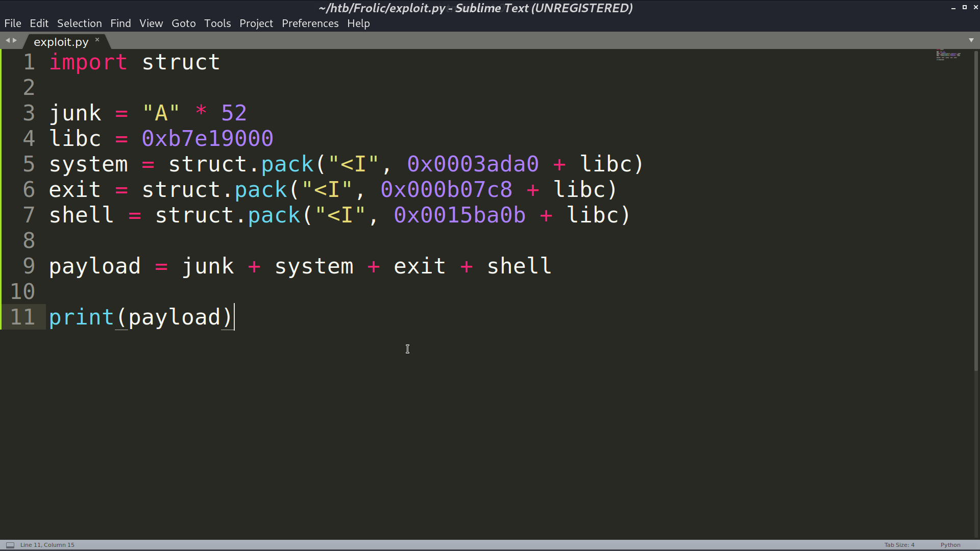Screen dimensions: 980x551
Task: Toggle side bar via status bar icon
Action: pyautogui.click(x=10, y=545)
